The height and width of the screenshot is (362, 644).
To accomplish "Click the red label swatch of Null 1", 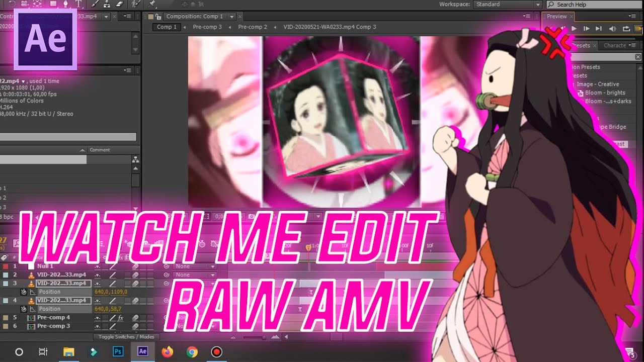I will click(5, 266).
